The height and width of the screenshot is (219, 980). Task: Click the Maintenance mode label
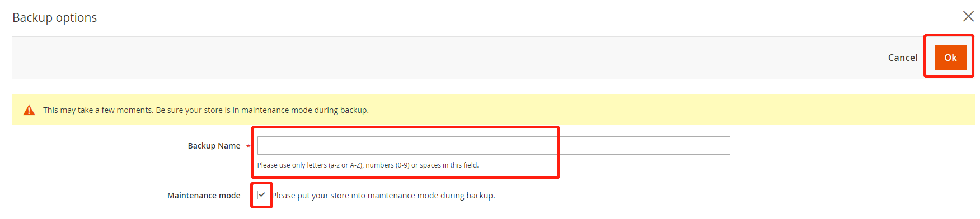pyautogui.click(x=204, y=196)
